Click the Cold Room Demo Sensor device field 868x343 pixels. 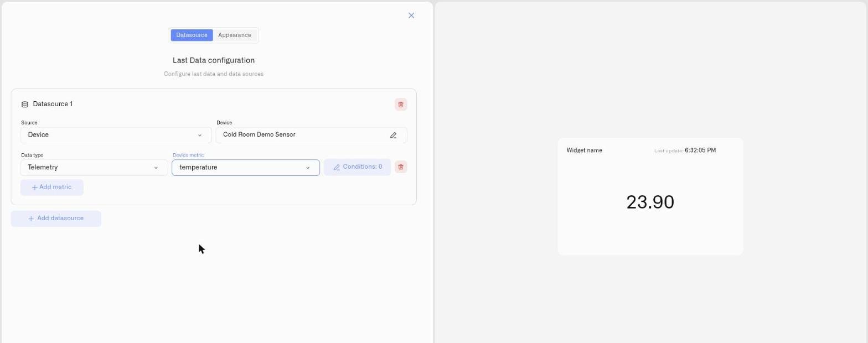click(312, 135)
